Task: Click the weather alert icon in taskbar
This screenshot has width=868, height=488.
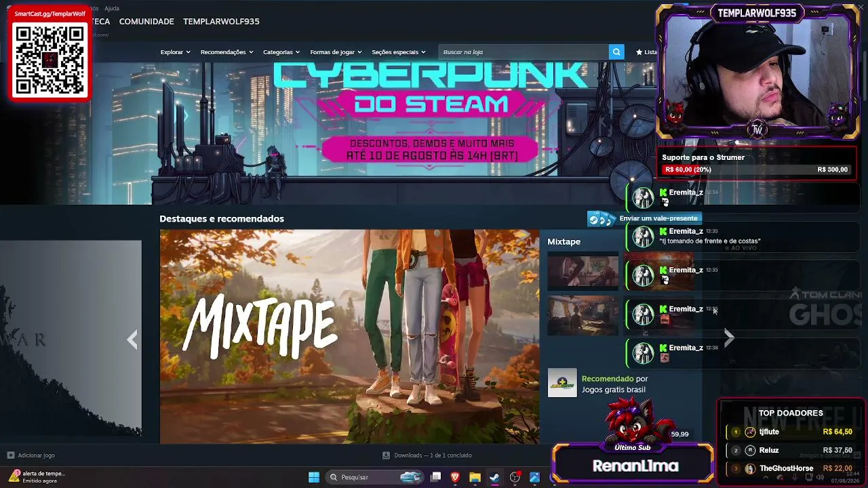Action: pos(14,476)
